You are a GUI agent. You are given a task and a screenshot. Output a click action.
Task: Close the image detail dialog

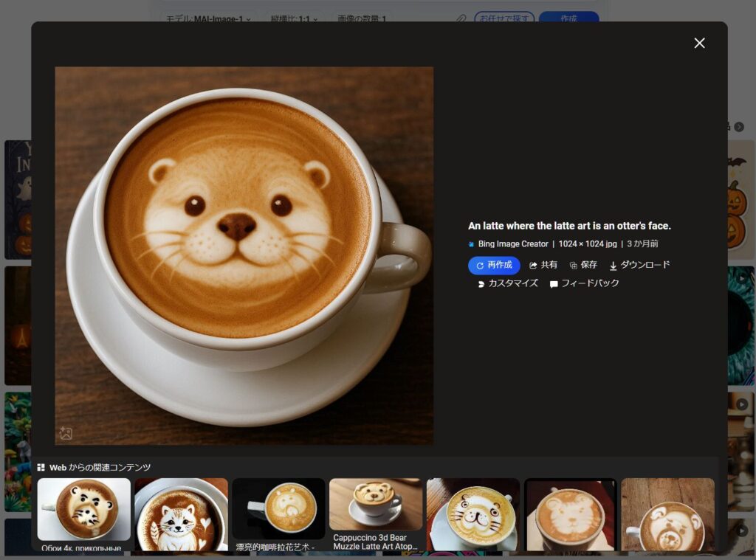(699, 43)
